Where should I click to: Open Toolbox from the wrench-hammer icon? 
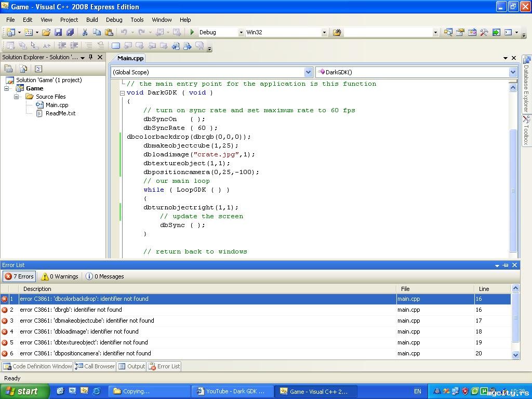point(484,32)
